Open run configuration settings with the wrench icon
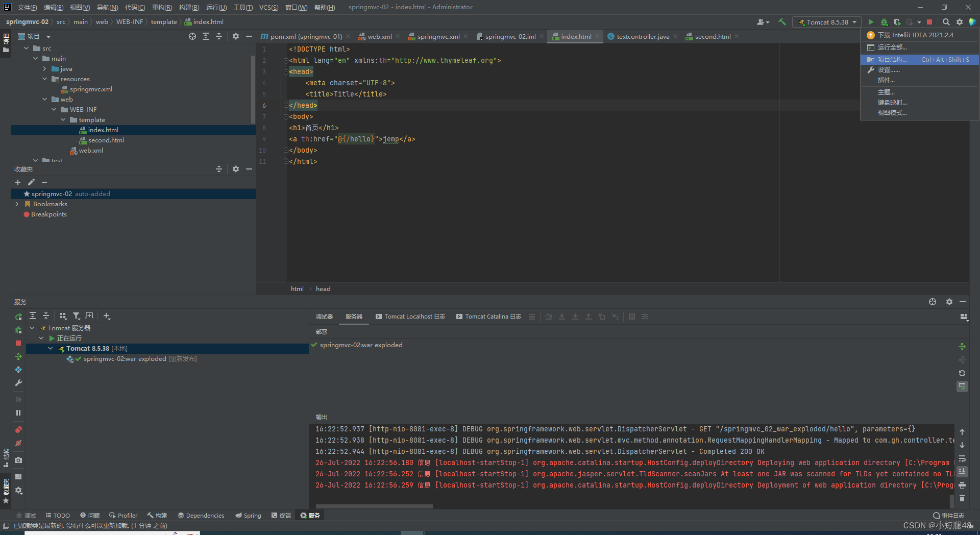The image size is (980, 535). 18,384
